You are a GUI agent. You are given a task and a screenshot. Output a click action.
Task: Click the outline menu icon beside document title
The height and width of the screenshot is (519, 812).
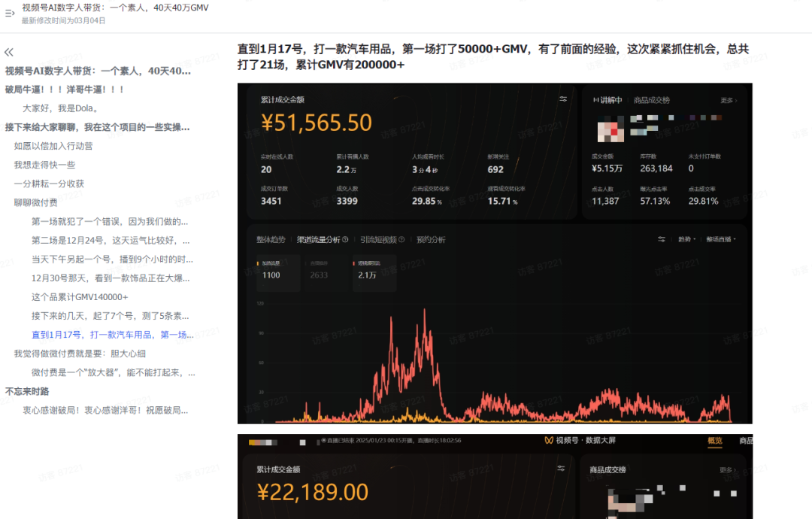coord(10,13)
